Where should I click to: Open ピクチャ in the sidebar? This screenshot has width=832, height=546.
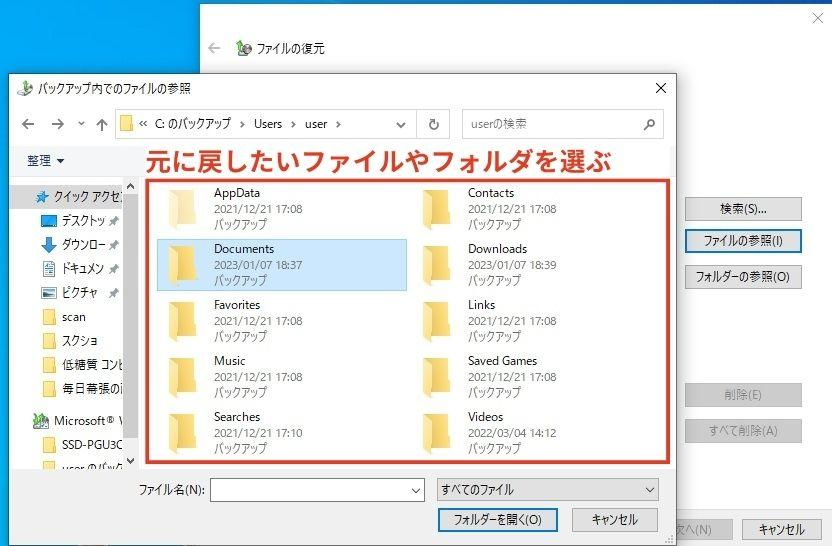[80, 292]
